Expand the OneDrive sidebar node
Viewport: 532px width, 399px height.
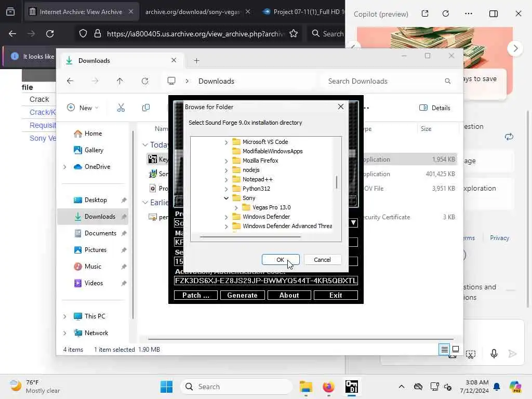65,167
